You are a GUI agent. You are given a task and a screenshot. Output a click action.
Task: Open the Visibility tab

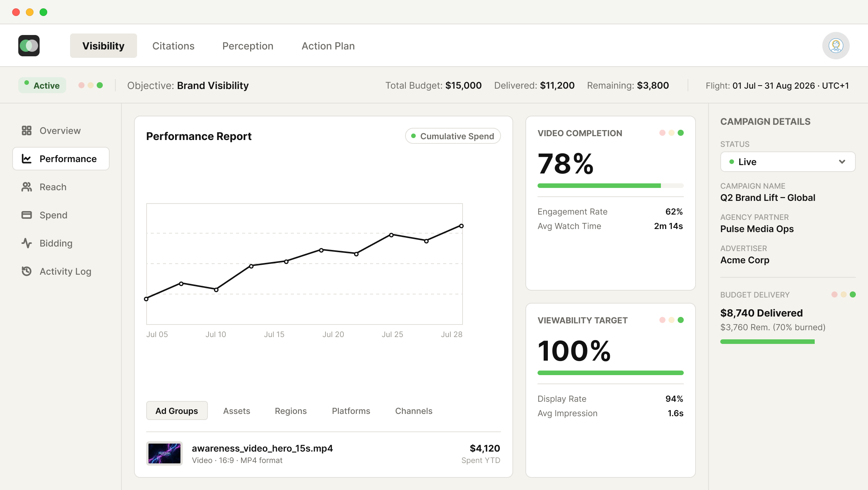pyautogui.click(x=104, y=46)
